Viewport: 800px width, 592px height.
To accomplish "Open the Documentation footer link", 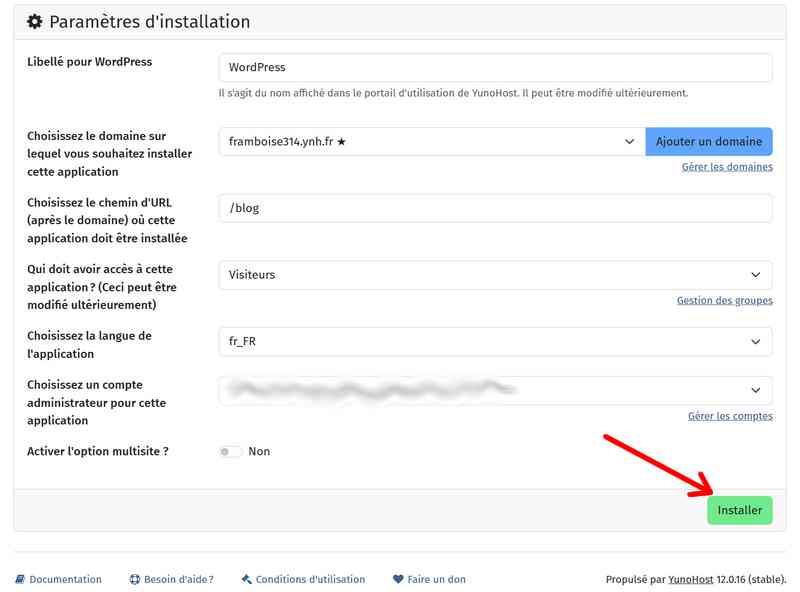I will (x=65, y=579).
